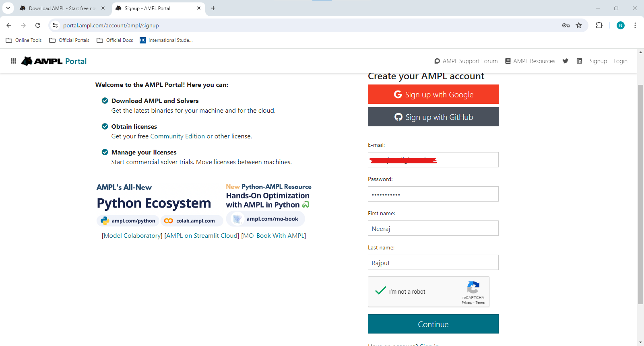Open the tab search dropdown arrow
Image resolution: width=644 pixels, height=346 pixels.
[8, 8]
